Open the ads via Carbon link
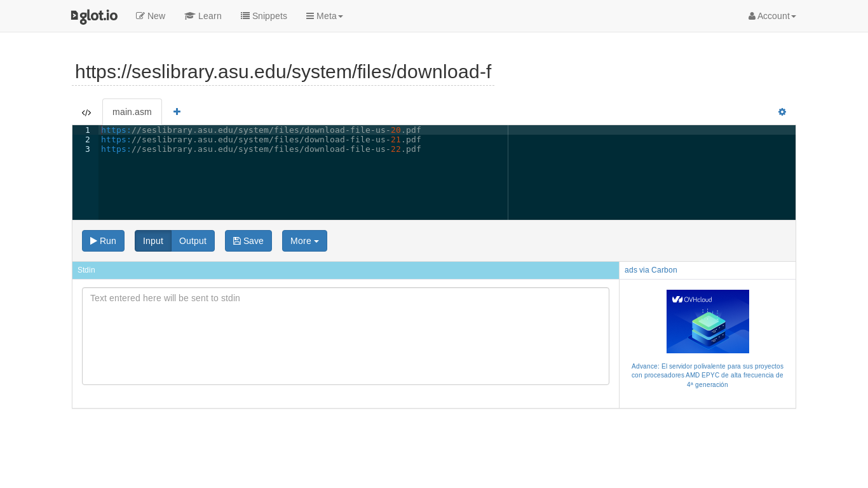The image size is (868, 488). pyautogui.click(x=651, y=270)
